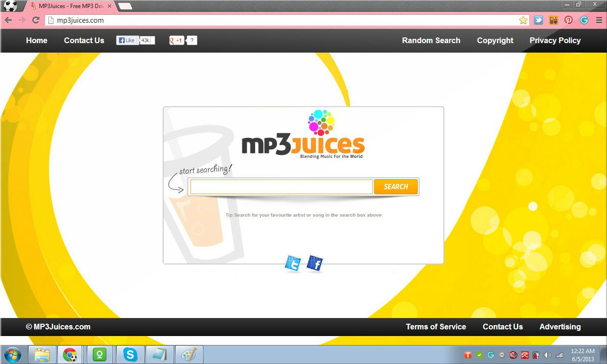Open Terms of Service footer link
The width and height of the screenshot is (607, 364).
[436, 327]
